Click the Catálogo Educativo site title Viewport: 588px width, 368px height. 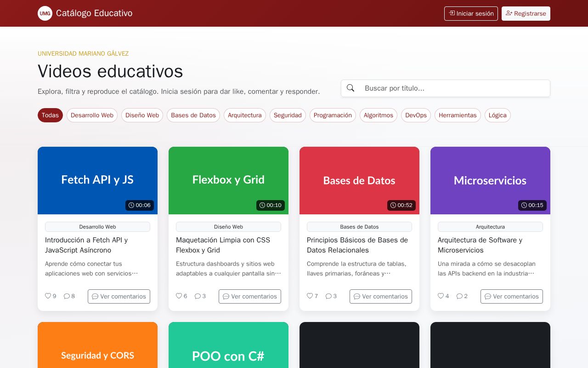coord(94,13)
